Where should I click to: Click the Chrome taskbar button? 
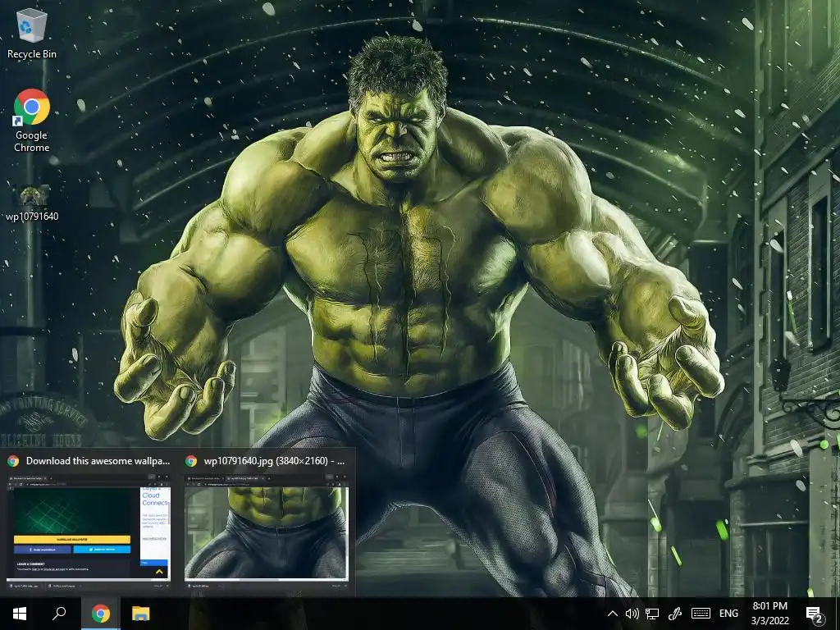(101, 614)
